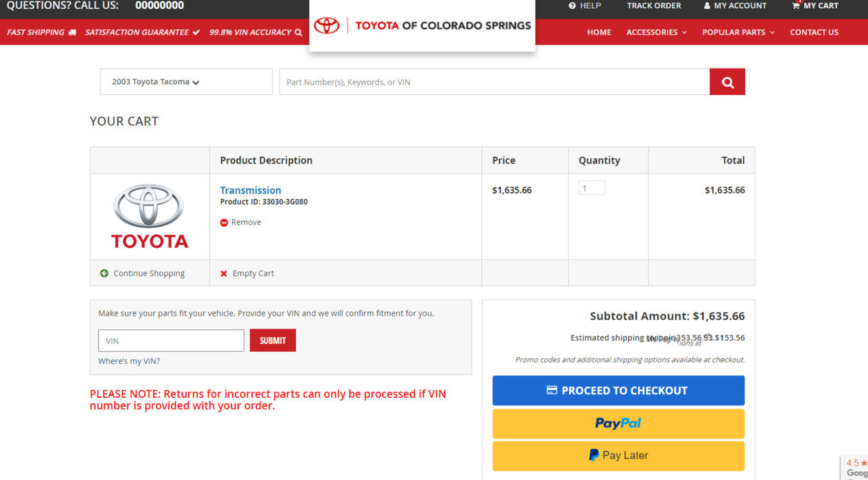868x480 pixels.
Task: Open the Contact Us page
Action: tap(814, 32)
